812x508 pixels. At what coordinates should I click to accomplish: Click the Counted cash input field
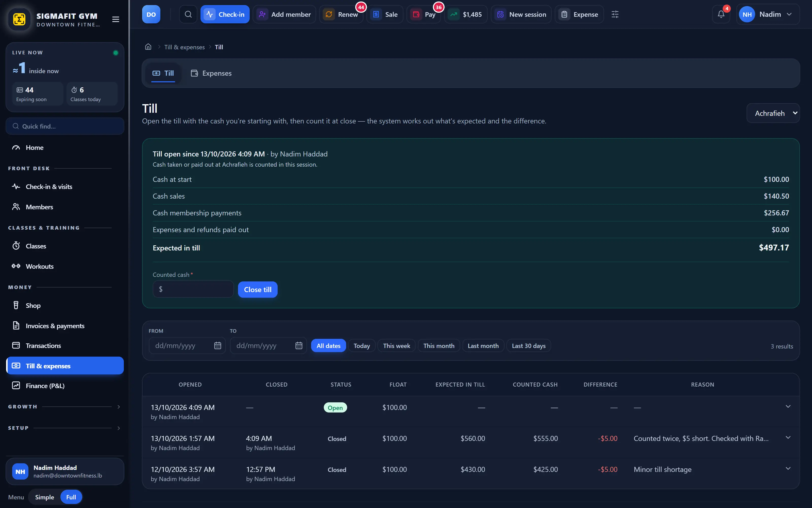click(193, 289)
